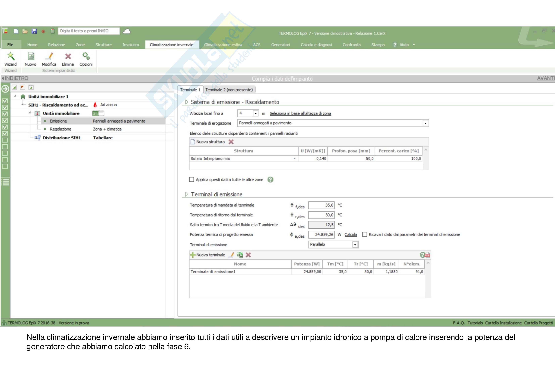
Task: Open Altezza locali dropdown arrow
Action: [x=256, y=113]
